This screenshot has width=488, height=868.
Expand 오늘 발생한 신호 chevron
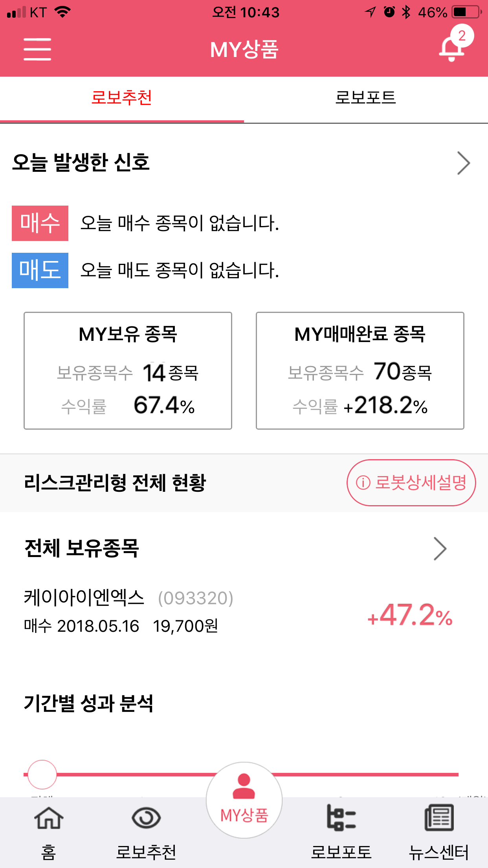click(x=464, y=163)
